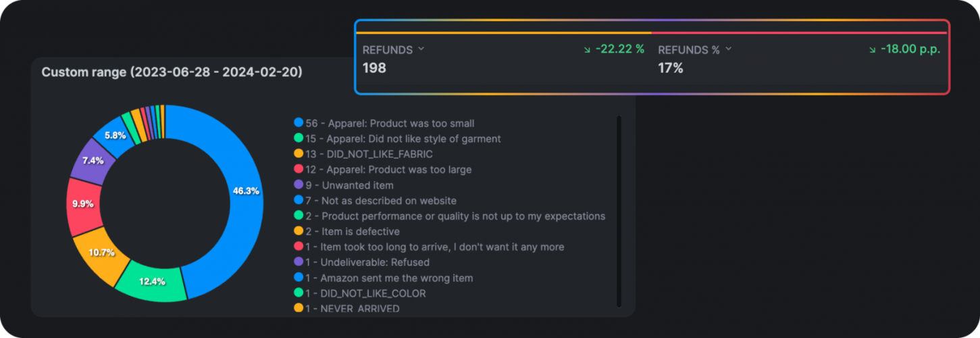Click the legend list vertical scrollbar
Screen dimensions: 980x338
(x=619, y=211)
